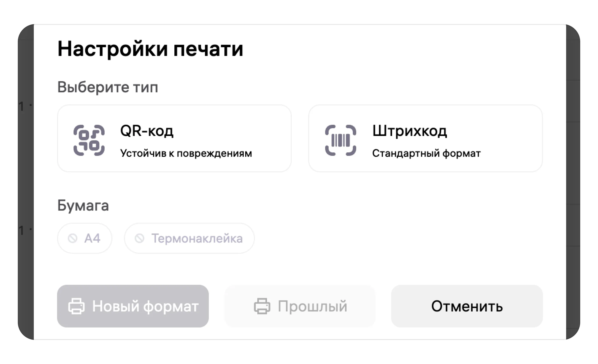Click the disabled icon on Термонаклейка chip
Image resolution: width=598 pixels, height=364 pixels.
139,238
